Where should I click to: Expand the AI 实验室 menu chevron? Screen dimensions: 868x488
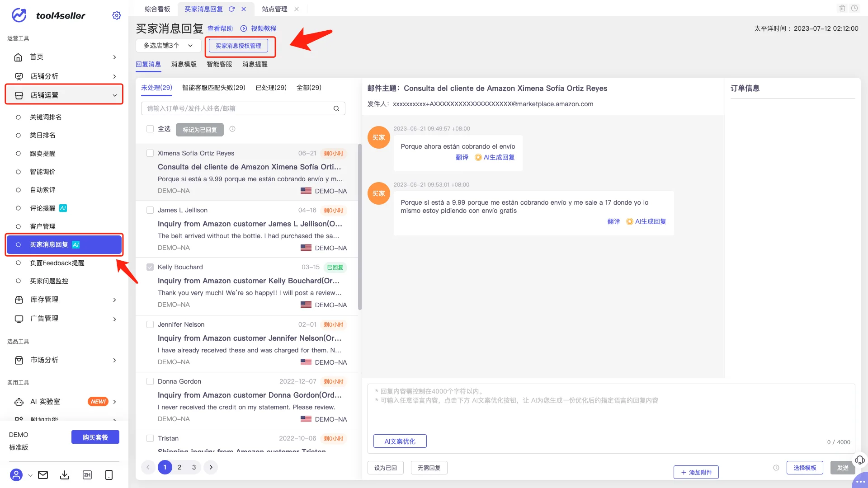pyautogui.click(x=114, y=402)
